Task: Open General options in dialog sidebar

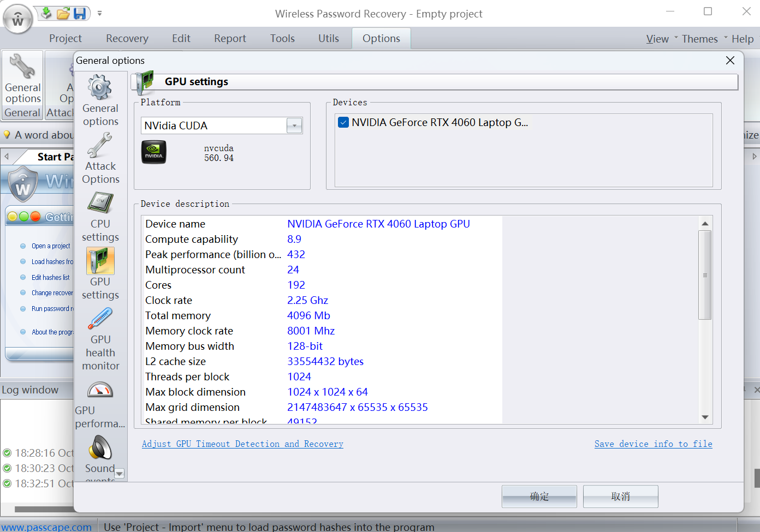Action: [x=100, y=101]
